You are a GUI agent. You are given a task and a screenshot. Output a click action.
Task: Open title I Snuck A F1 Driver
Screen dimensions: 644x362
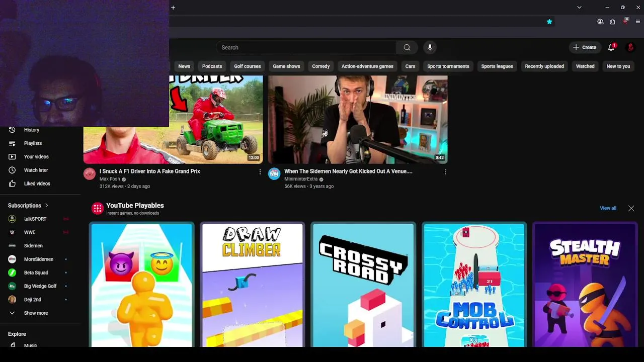(x=149, y=171)
